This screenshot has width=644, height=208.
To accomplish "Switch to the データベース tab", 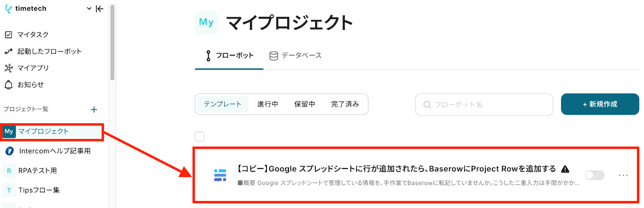I will click(295, 56).
